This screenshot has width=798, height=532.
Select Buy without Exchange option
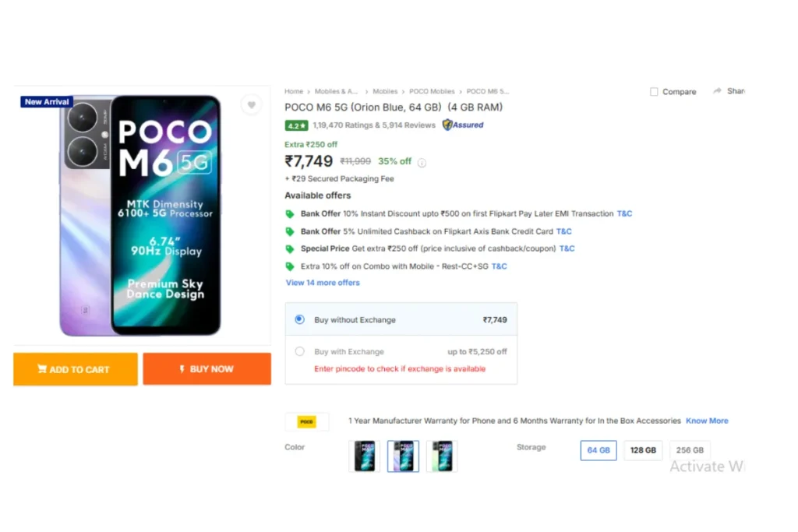(300, 319)
